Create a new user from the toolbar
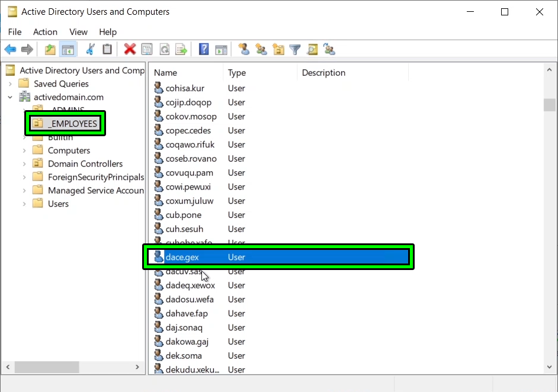 point(244,49)
